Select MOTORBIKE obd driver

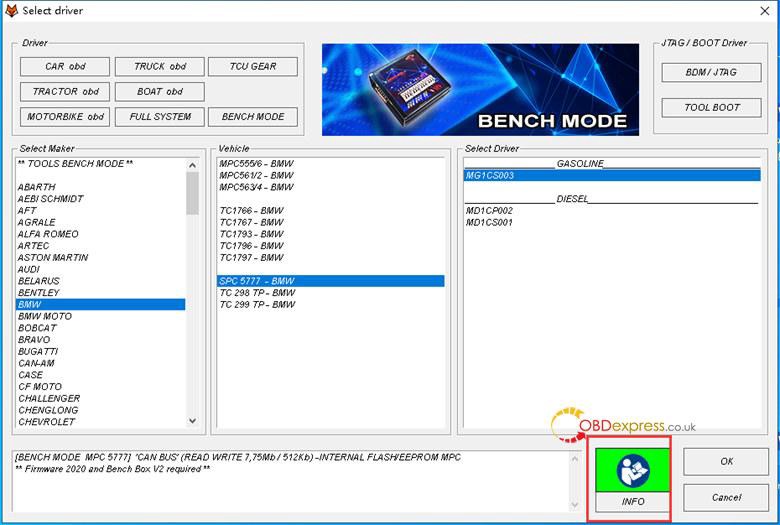pyautogui.click(x=65, y=116)
